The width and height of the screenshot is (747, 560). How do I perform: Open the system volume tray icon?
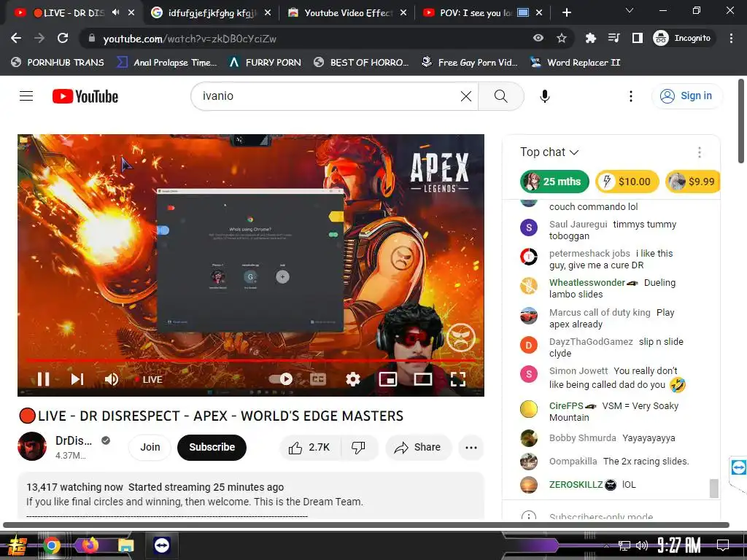[642, 545]
